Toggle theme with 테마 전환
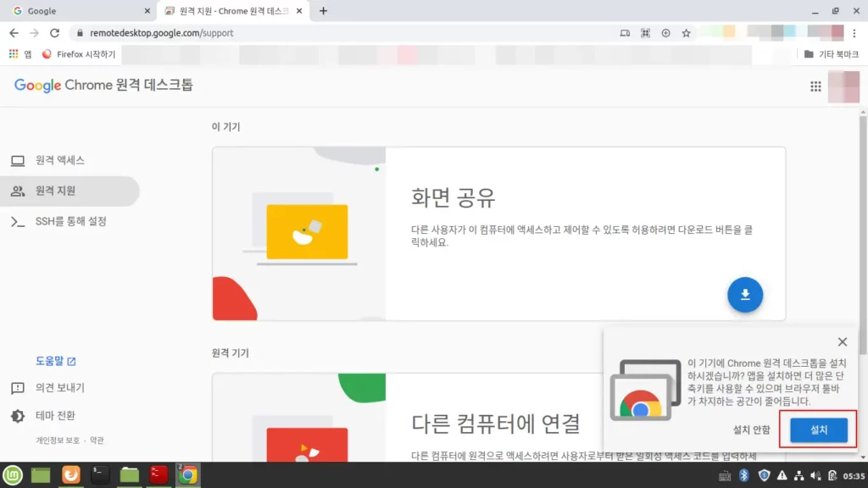 click(x=43, y=415)
